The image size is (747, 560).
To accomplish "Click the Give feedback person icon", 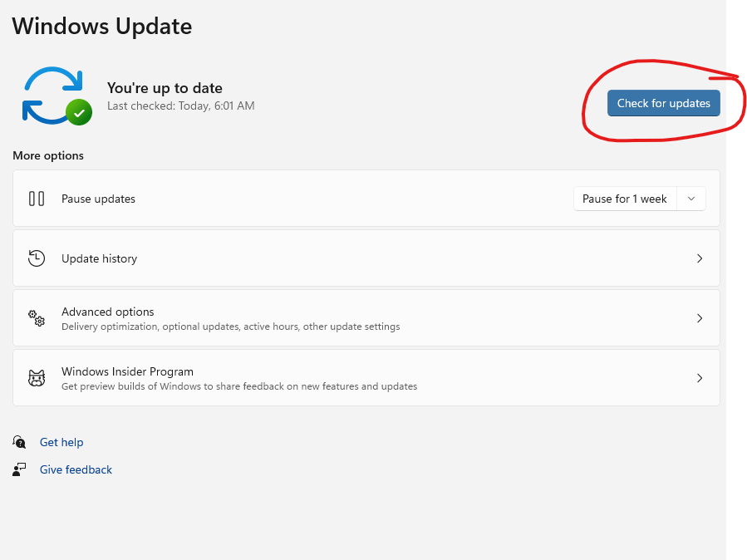I will coord(20,469).
